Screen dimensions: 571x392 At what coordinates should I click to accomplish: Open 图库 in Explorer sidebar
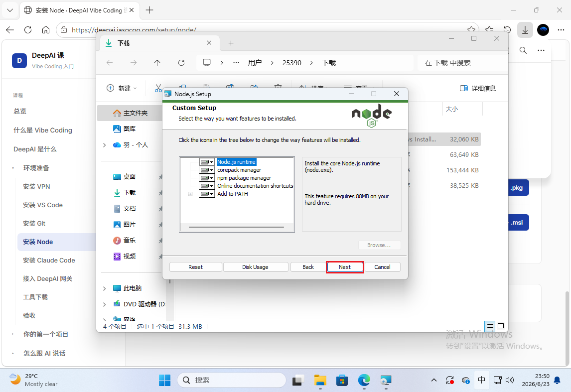(125, 129)
